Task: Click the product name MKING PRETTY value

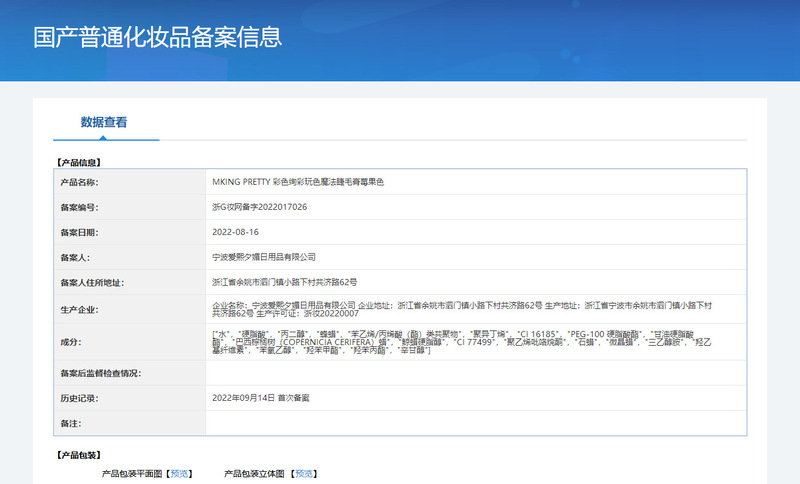Action: tap(298, 182)
